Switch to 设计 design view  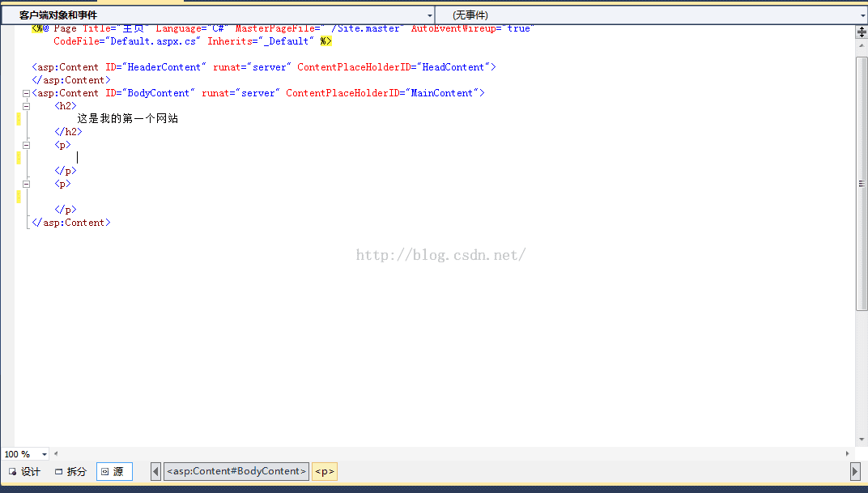coord(24,471)
